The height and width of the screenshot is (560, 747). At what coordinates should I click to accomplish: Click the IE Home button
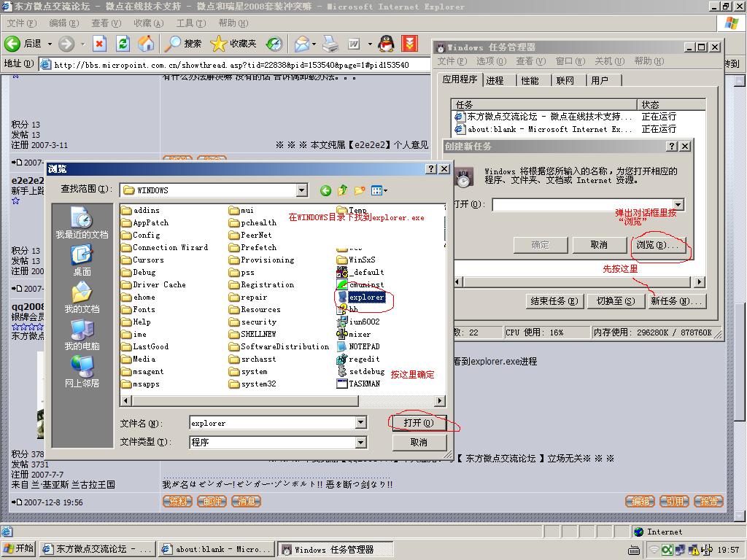(x=146, y=44)
